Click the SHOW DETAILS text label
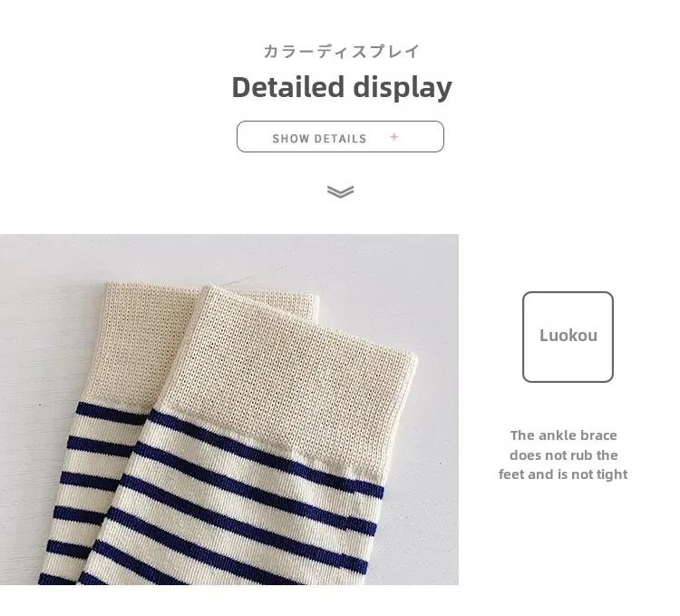680x616 pixels. pyautogui.click(x=320, y=139)
